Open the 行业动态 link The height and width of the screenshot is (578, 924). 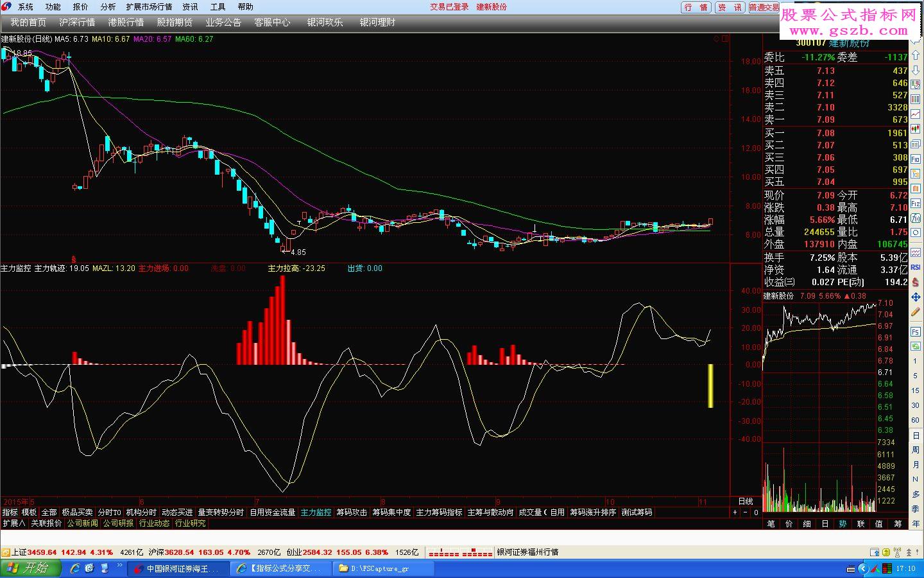(x=155, y=523)
